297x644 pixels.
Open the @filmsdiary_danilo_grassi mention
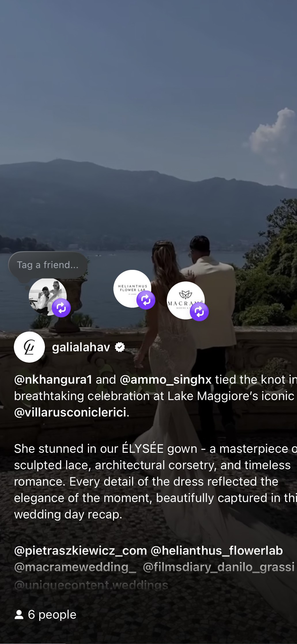click(x=219, y=567)
